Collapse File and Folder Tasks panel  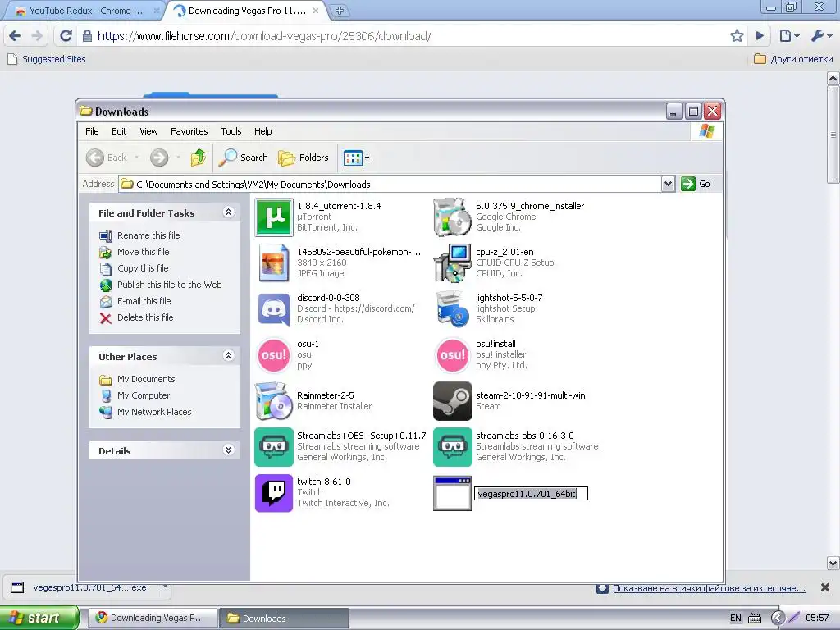tap(228, 212)
